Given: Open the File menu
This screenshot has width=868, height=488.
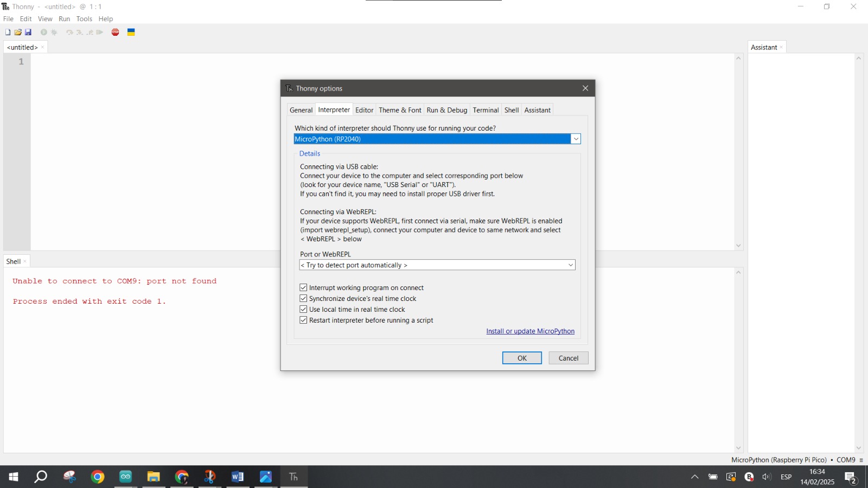Looking at the screenshot, I should 8,19.
